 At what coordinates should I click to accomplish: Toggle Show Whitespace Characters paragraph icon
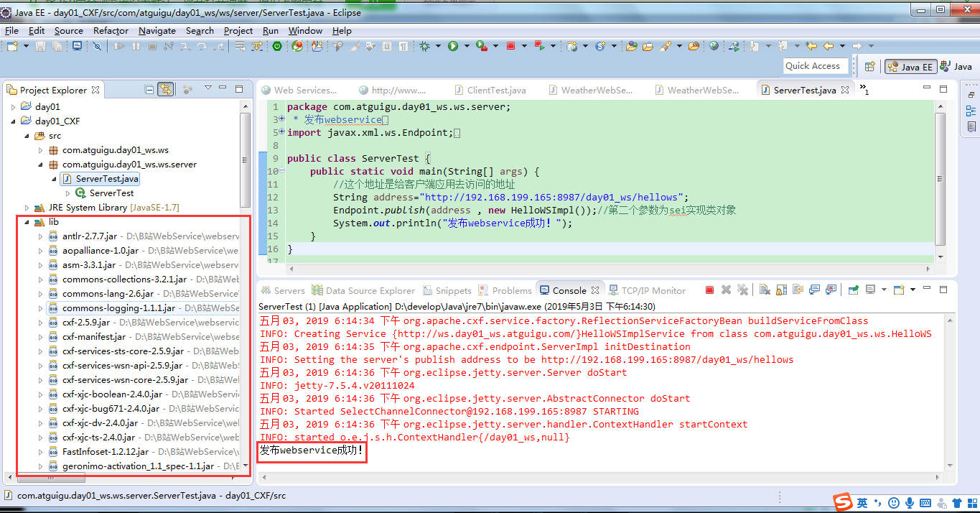403,46
